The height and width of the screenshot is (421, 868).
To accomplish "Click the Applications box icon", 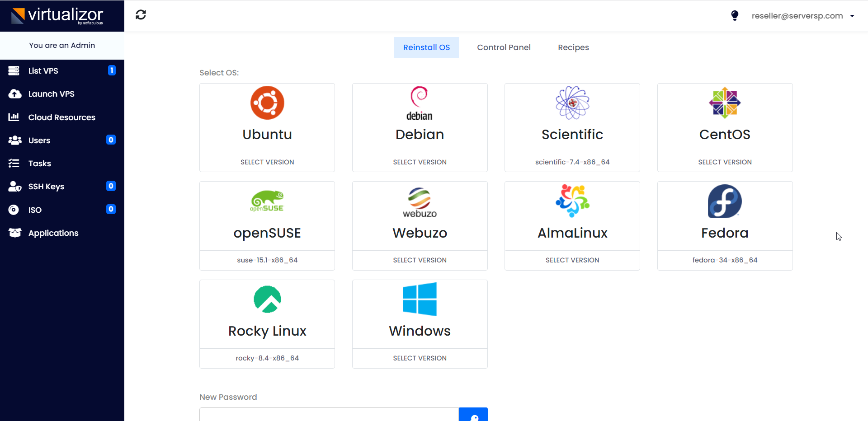I will pos(15,233).
